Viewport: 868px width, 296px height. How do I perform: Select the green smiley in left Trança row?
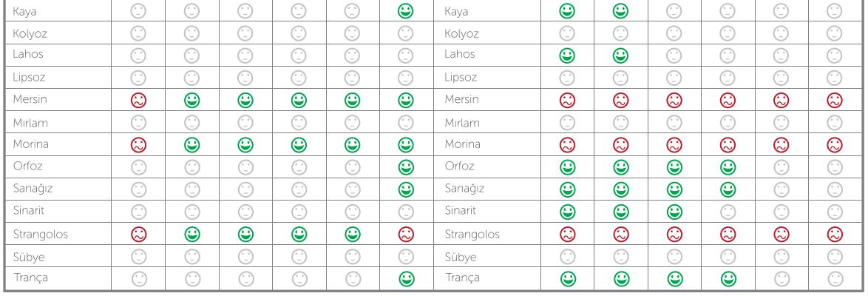405,278
